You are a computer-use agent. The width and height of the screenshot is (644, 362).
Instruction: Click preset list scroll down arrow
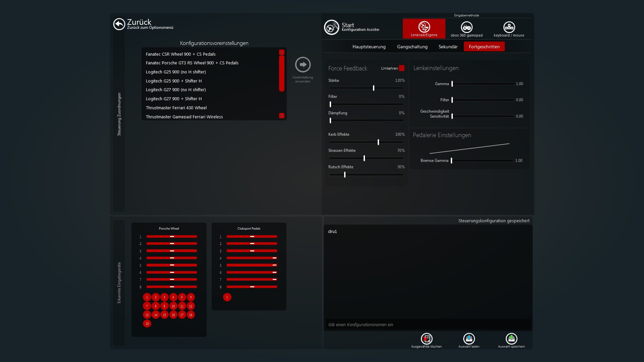click(282, 116)
